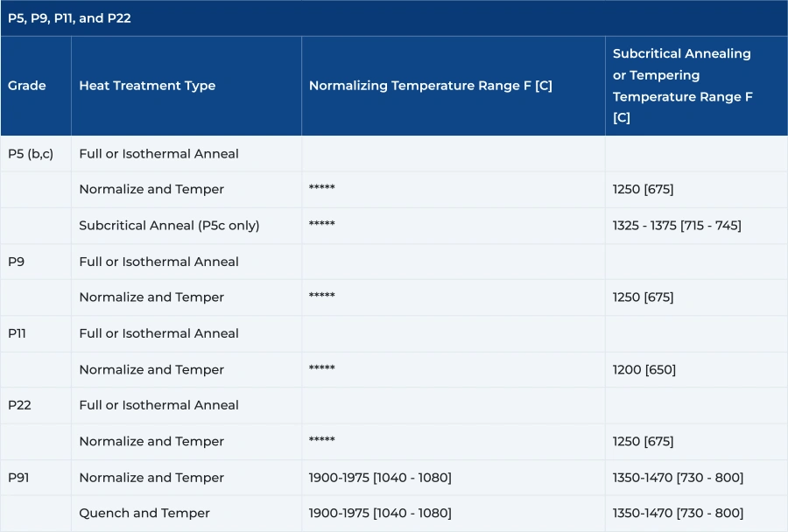The width and height of the screenshot is (788, 532).
Task: Click the 'Full or Isothermal Anneal' cell for P9
Action: pyautogui.click(x=158, y=261)
